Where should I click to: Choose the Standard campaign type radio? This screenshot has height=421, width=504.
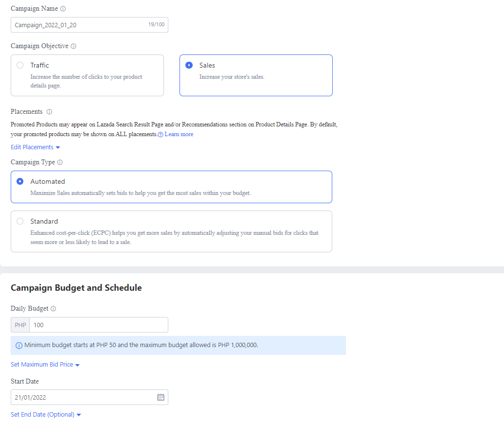pyautogui.click(x=20, y=221)
